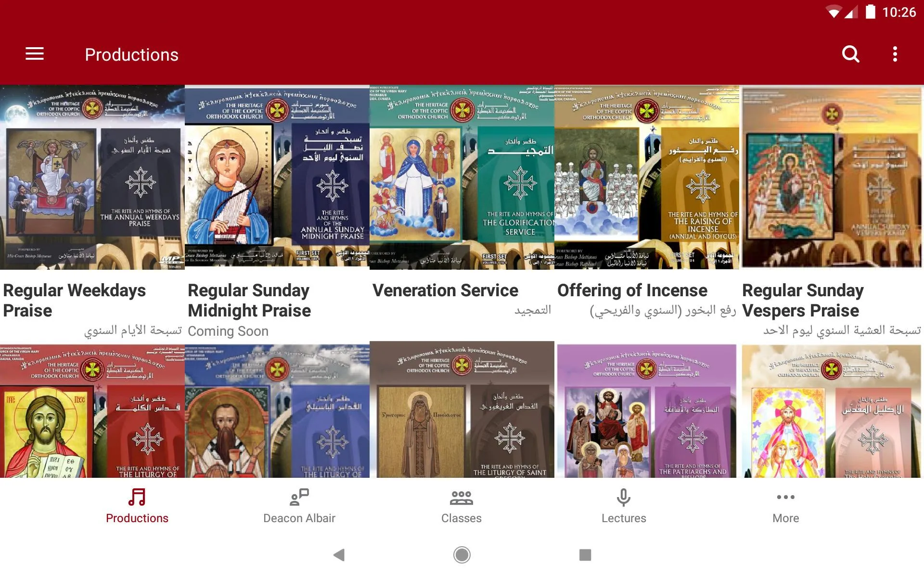Select the Productions tab
Screen dimensions: 924x578
136,504
